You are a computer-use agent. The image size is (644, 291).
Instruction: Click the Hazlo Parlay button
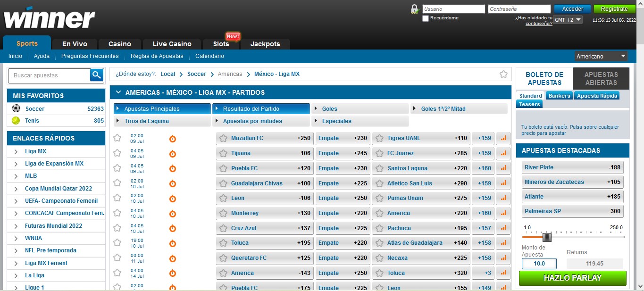[x=572, y=278]
